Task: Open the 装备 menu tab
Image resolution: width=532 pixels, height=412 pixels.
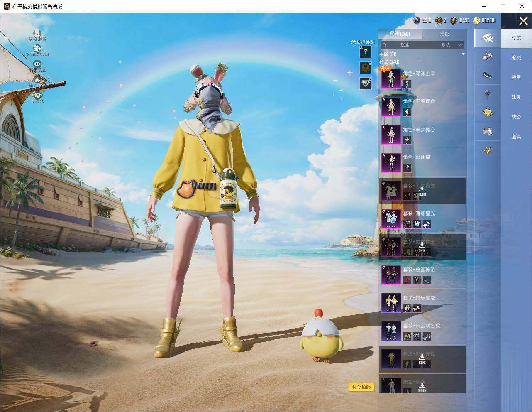Action: [x=516, y=77]
